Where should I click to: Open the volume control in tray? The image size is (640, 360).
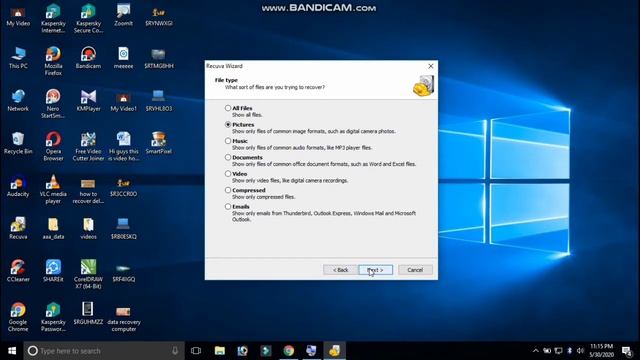click(x=580, y=351)
